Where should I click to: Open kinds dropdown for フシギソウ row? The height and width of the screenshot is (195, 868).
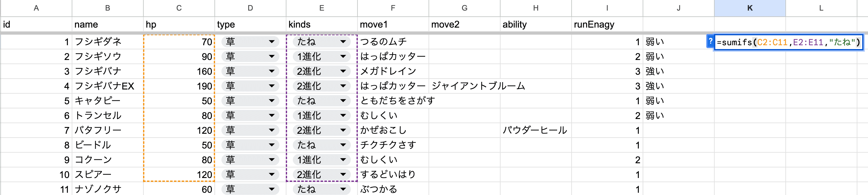point(343,56)
